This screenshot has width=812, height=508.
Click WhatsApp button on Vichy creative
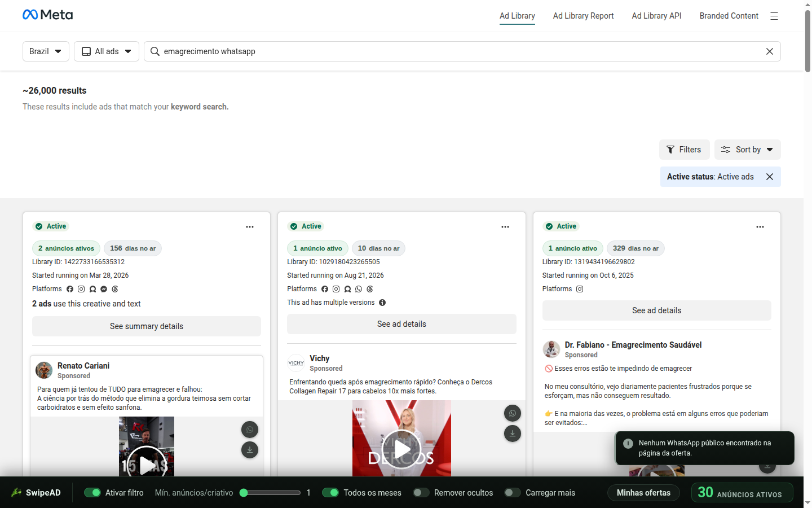[x=513, y=413]
